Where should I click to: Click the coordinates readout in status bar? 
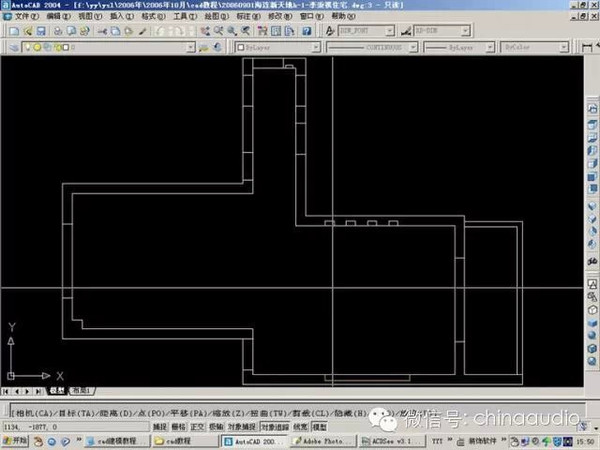[x=76, y=427]
